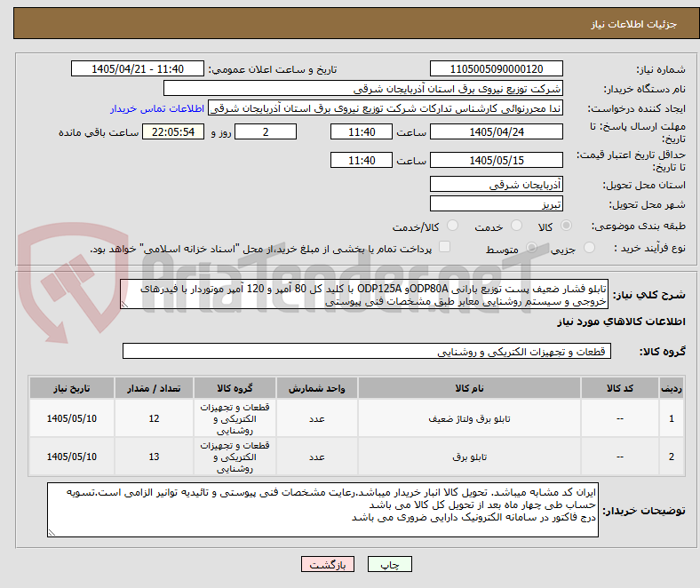Image resolution: width=700 pixels, height=588 pixels.
Task: Choose the جزیی purchase type radio
Action: point(589,247)
